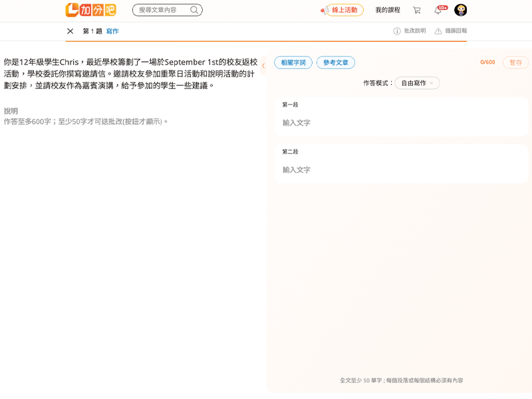Click the 錯誤回報 warning icon
Viewport: 532px width, 399px height.
click(438, 31)
